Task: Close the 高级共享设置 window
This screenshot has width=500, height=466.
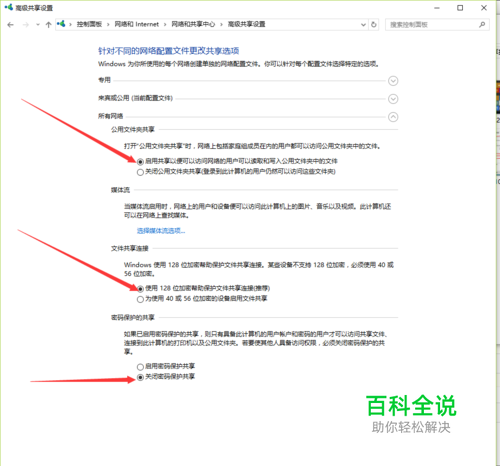Action: pyautogui.click(x=484, y=8)
